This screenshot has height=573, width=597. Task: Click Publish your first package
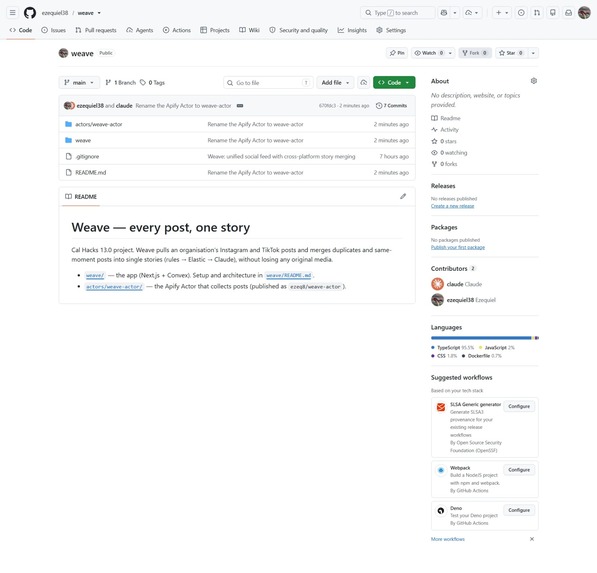(458, 247)
